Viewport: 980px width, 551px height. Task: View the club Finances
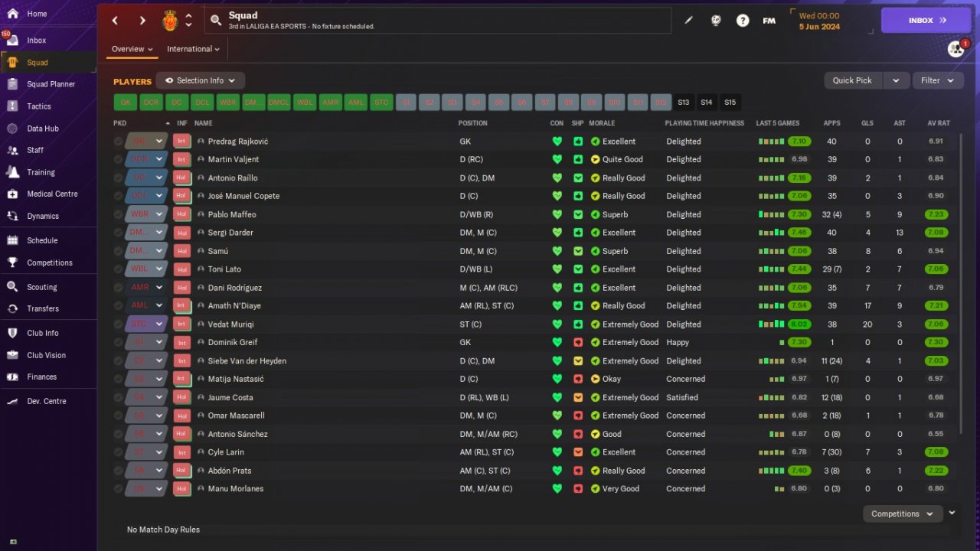tap(42, 377)
